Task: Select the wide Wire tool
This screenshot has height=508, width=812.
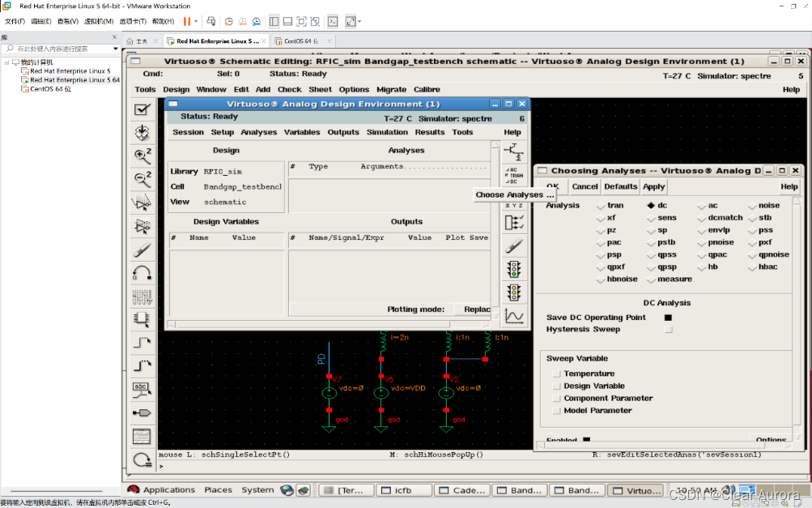Action: (142, 366)
